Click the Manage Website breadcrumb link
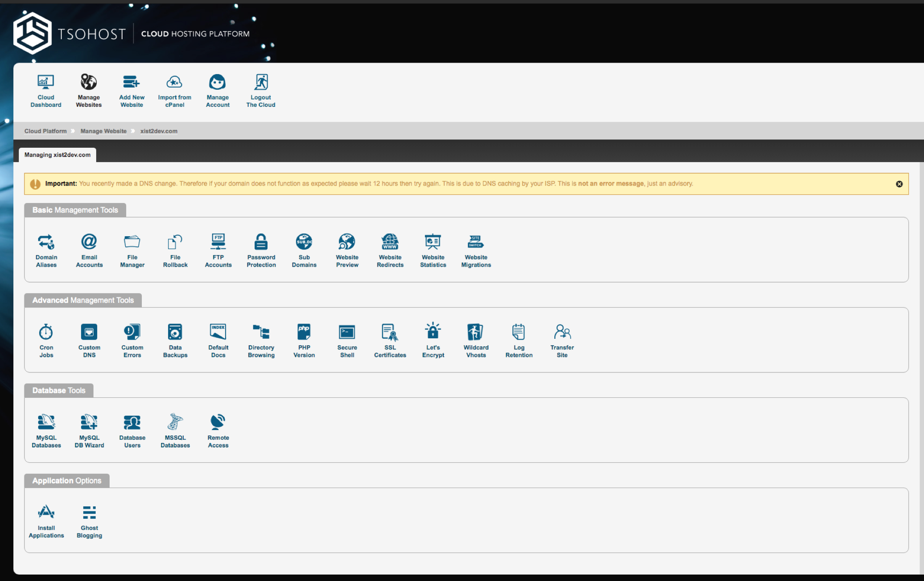The width and height of the screenshot is (924, 581). [103, 131]
